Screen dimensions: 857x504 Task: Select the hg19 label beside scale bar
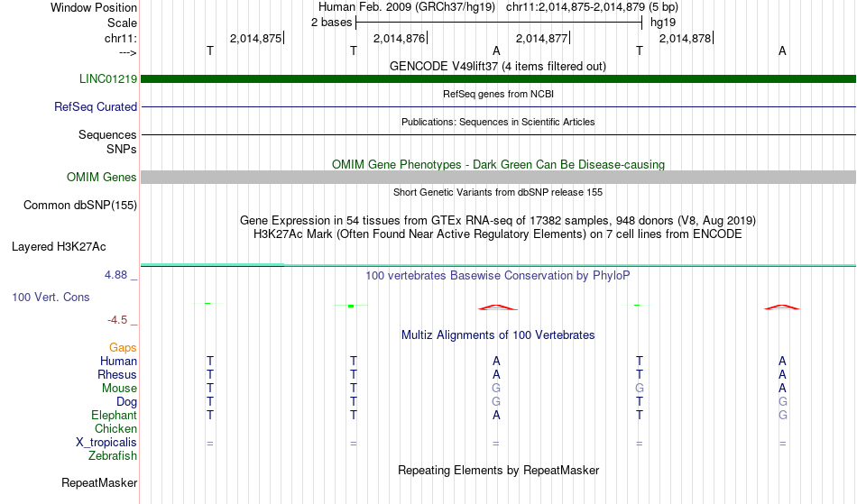tap(663, 23)
